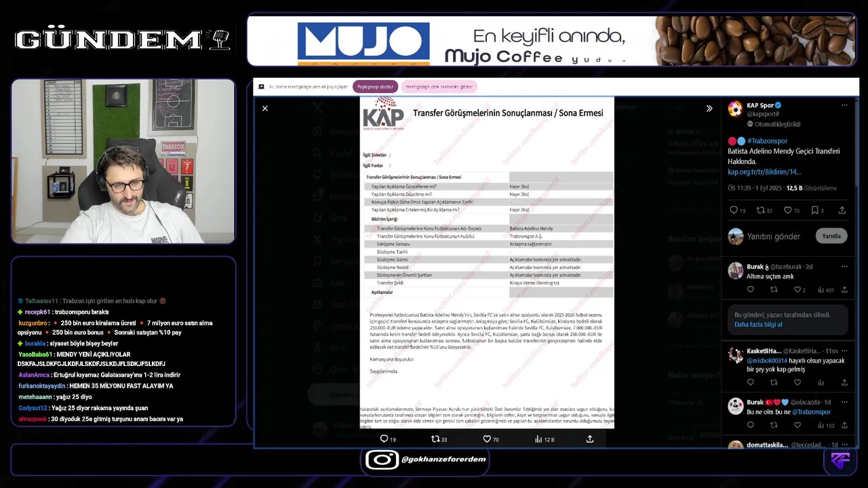Share icon on Burak @tsceburak comment
This screenshot has height=488, width=868.
click(844, 289)
